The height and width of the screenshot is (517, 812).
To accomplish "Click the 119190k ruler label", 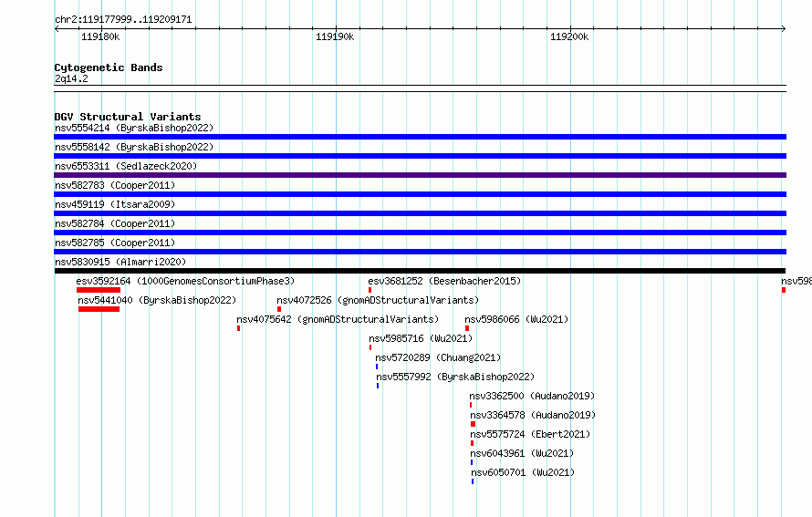I will coord(335,36).
